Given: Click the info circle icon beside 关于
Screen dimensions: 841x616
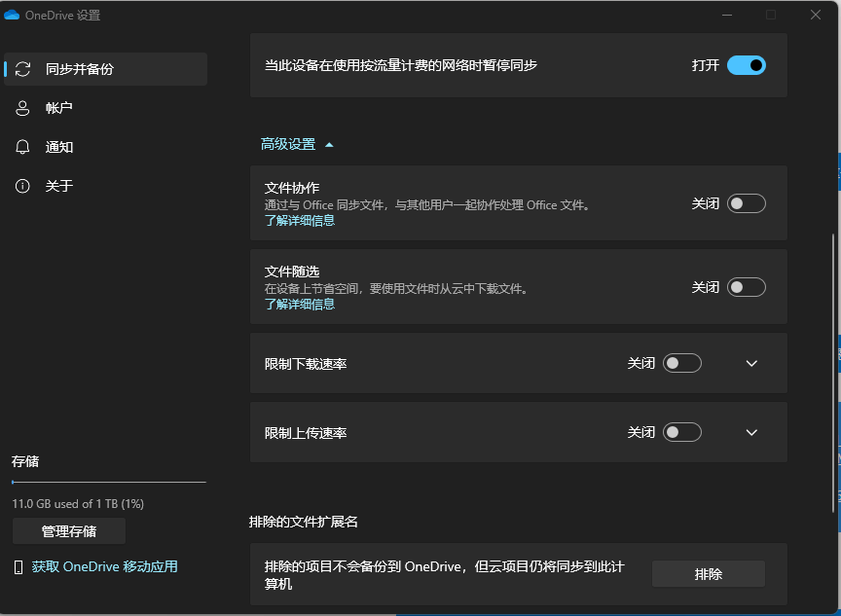Looking at the screenshot, I should (x=22, y=186).
